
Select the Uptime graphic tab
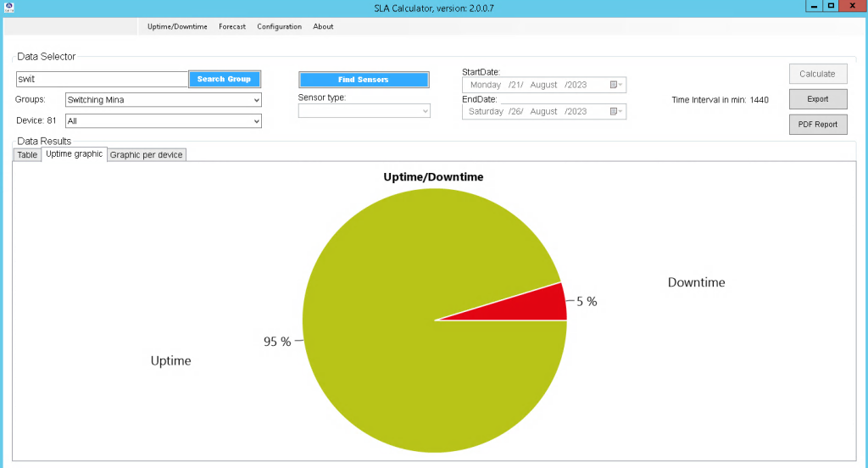tap(75, 154)
